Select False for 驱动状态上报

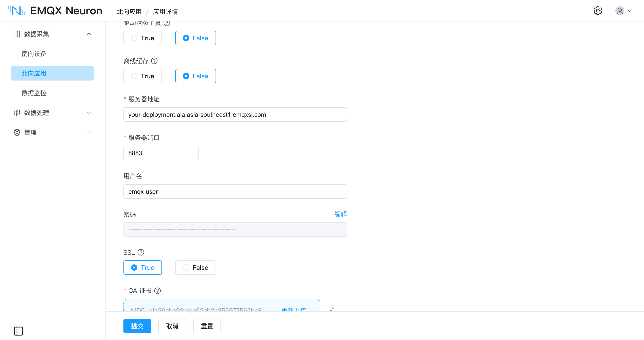point(195,38)
